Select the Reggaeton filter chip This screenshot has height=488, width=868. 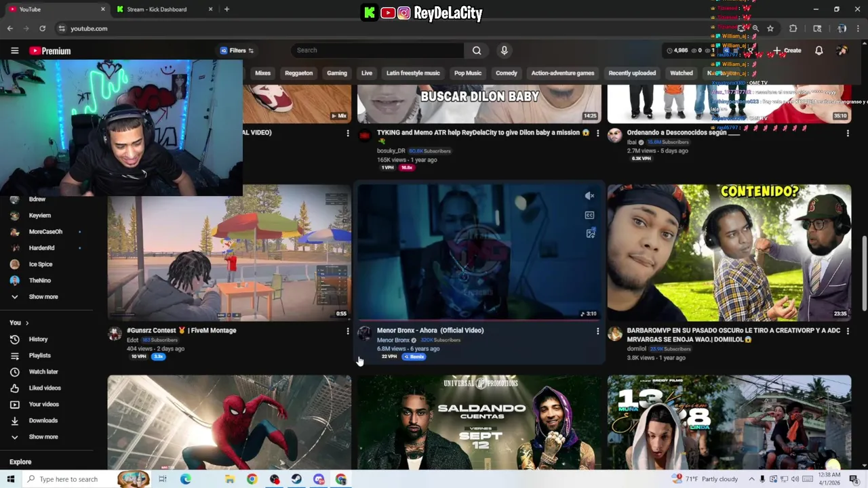click(x=298, y=73)
